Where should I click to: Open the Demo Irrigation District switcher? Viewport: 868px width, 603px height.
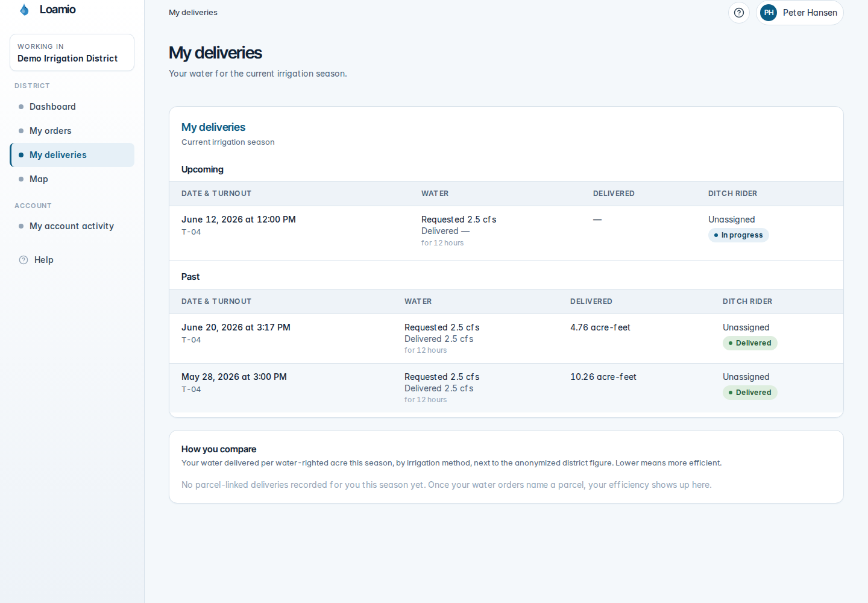coord(72,52)
